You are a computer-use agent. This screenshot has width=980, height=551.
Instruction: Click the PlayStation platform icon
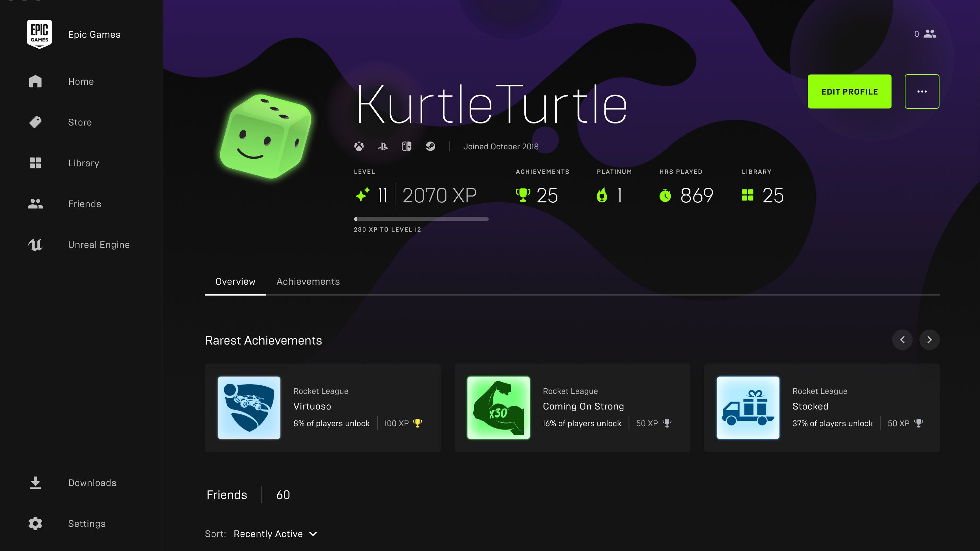tap(383, 146)
